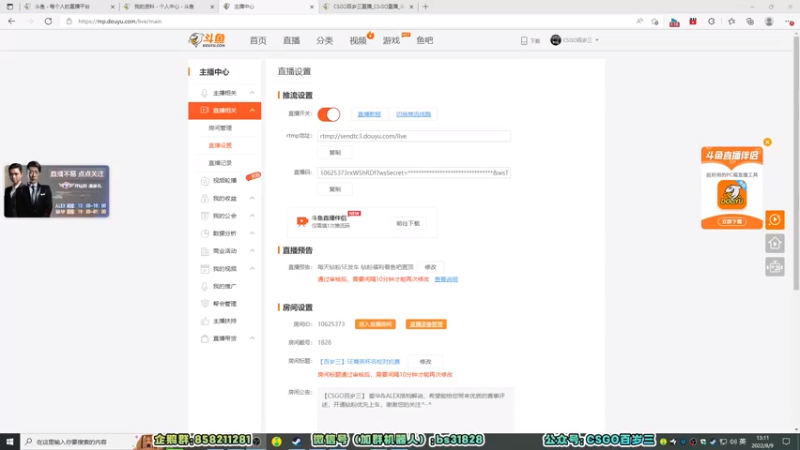The height and width of the screenshot is (450, 800).
Task: Click 修改 next to 房间标题
Action: [x=426, y=362]
